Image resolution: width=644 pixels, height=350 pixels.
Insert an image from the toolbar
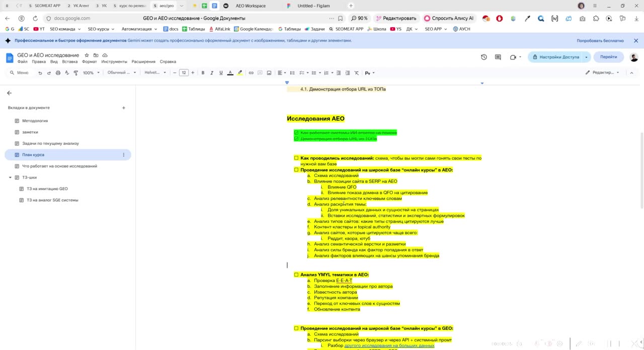pos(269,73)
